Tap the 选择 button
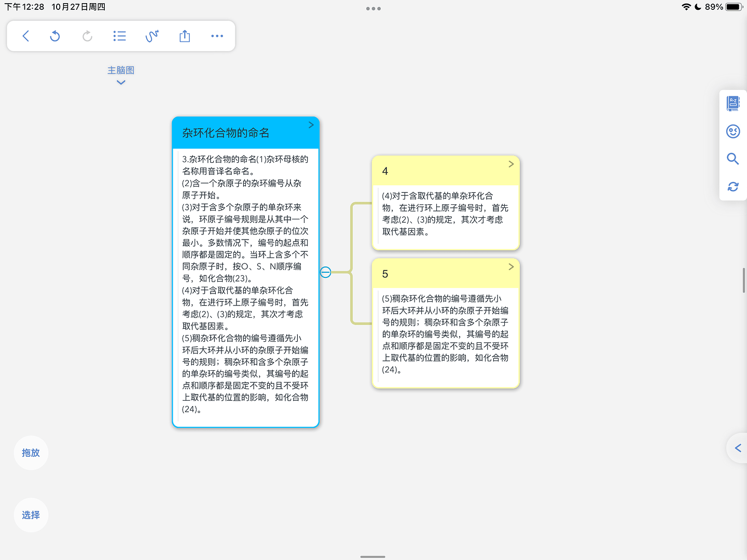This screenshot has width=747, height=560. (31, 515)
